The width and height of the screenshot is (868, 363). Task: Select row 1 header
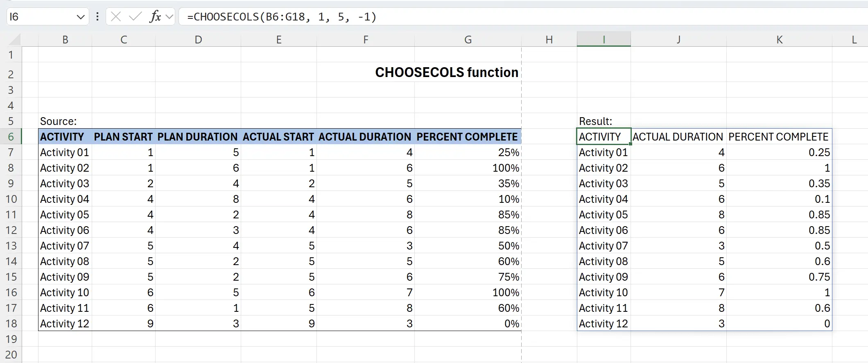pyautogui.click(x=11, y=55)
